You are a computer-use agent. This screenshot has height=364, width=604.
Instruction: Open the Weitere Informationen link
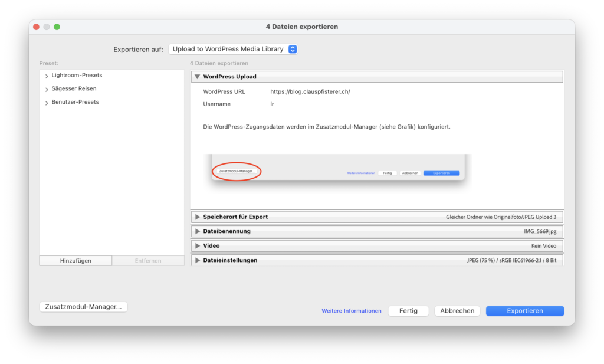coord(351,311)
